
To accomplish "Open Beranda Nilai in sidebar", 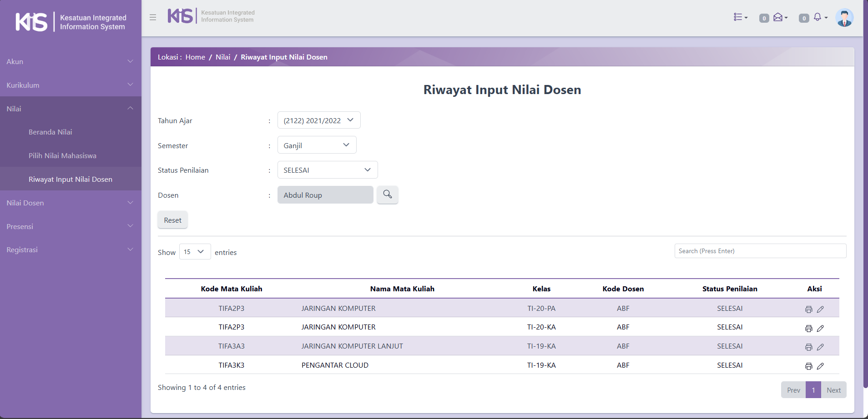I will click(x=50, y=132).
